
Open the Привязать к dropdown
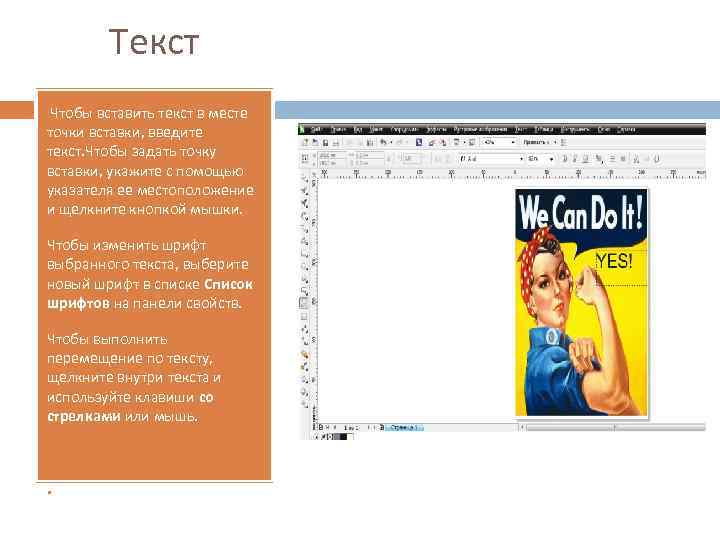coord(540,143)
